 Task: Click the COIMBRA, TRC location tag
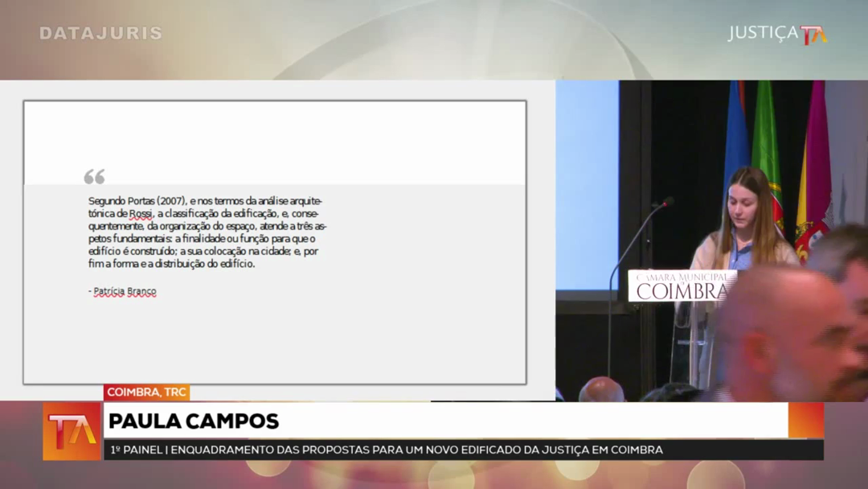pyautogui.click(x=146, y=392)
